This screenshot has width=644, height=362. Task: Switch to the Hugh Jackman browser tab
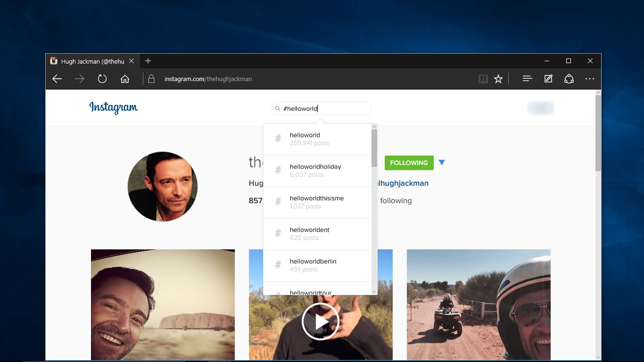pos(91,61)
